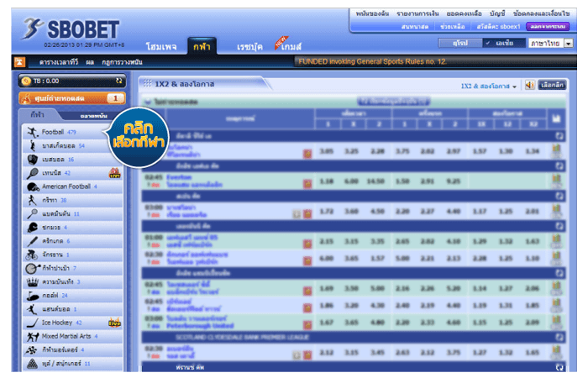Select odds 1.18 for Everton

(x=326, y=181)
